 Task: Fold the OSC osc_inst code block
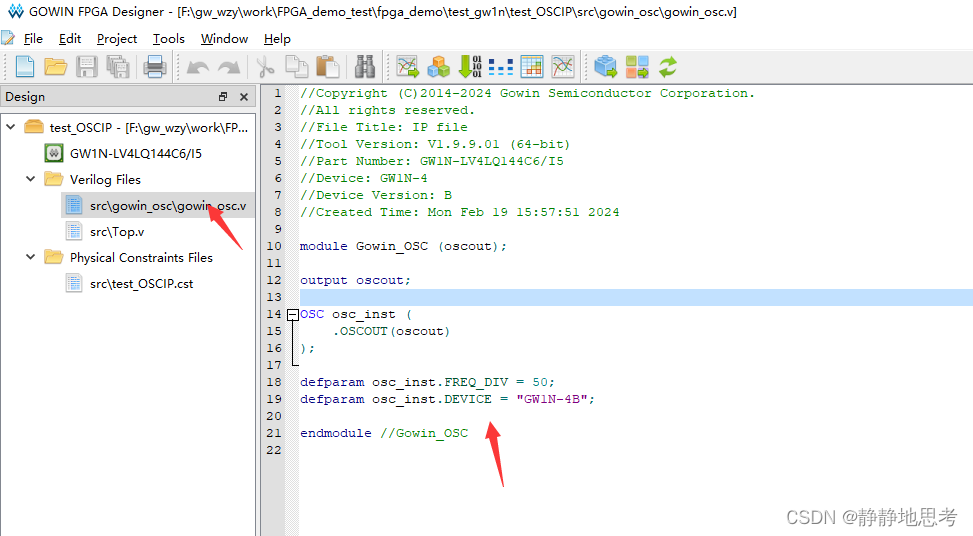pos(293,315)
